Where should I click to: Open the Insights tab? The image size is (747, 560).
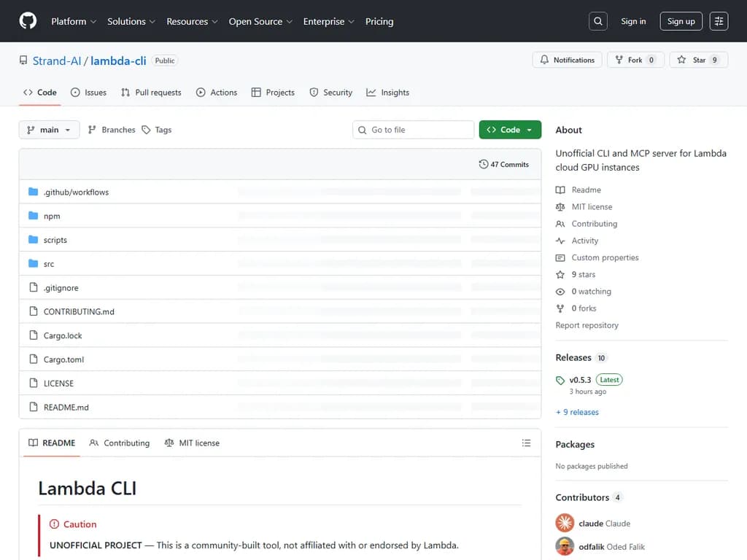tap(388, 93)
